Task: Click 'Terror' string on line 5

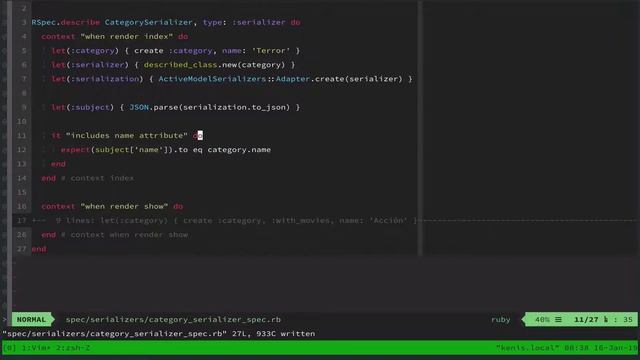Action: [x=271, y=51]
